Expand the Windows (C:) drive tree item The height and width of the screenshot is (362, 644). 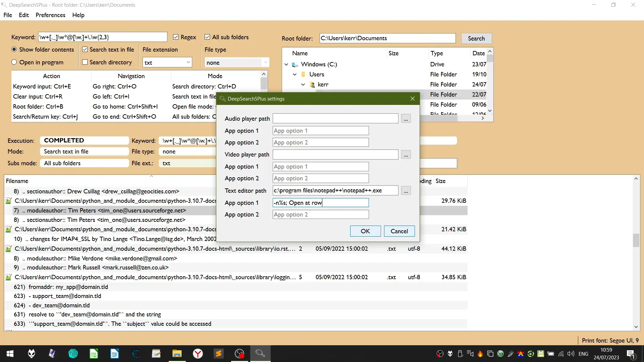point(286,64)
